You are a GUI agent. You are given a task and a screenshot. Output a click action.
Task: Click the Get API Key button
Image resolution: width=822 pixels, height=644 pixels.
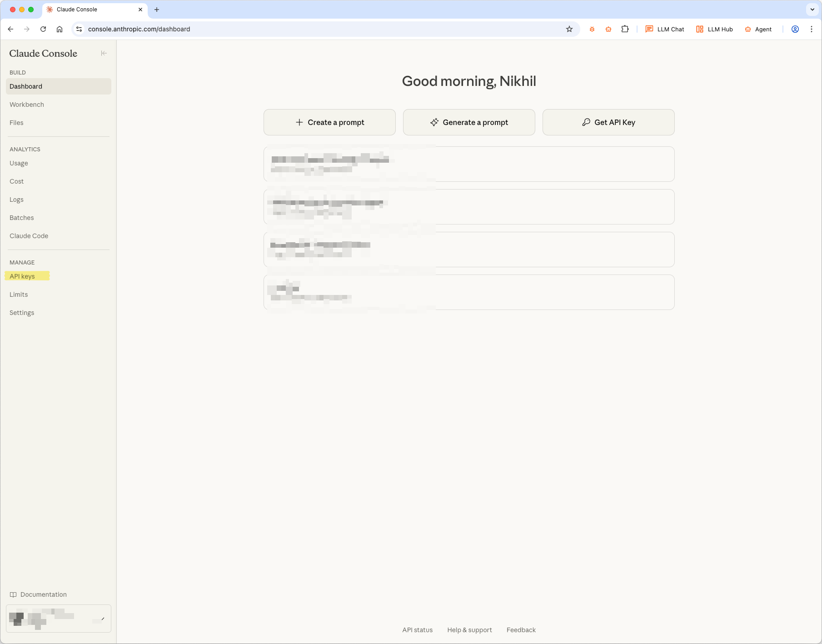pyautogui.click(x=608, y=122)
